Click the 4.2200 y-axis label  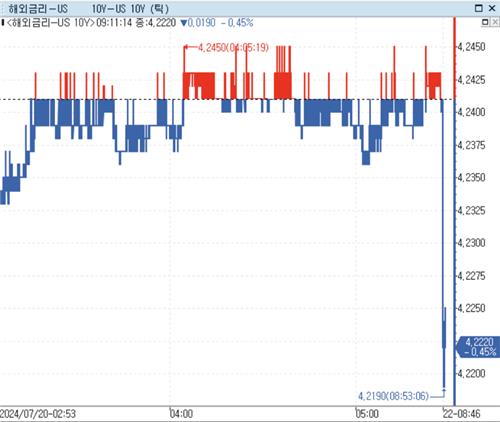pyautogui.click(x=471, y=374)
